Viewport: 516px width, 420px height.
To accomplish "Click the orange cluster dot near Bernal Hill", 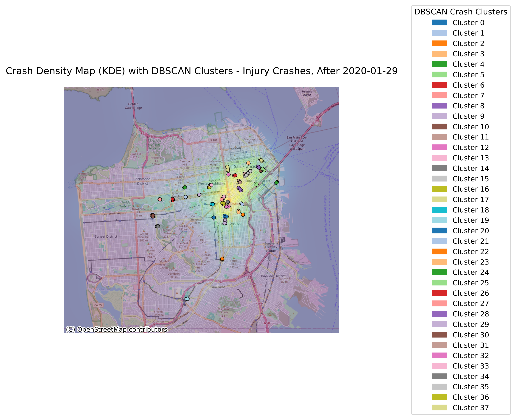I will point(222,259).
